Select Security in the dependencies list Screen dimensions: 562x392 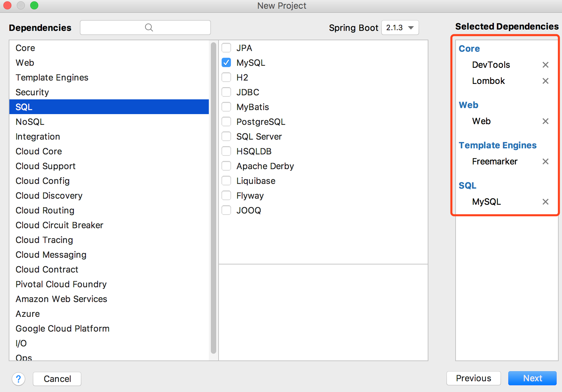coord(32,92)
